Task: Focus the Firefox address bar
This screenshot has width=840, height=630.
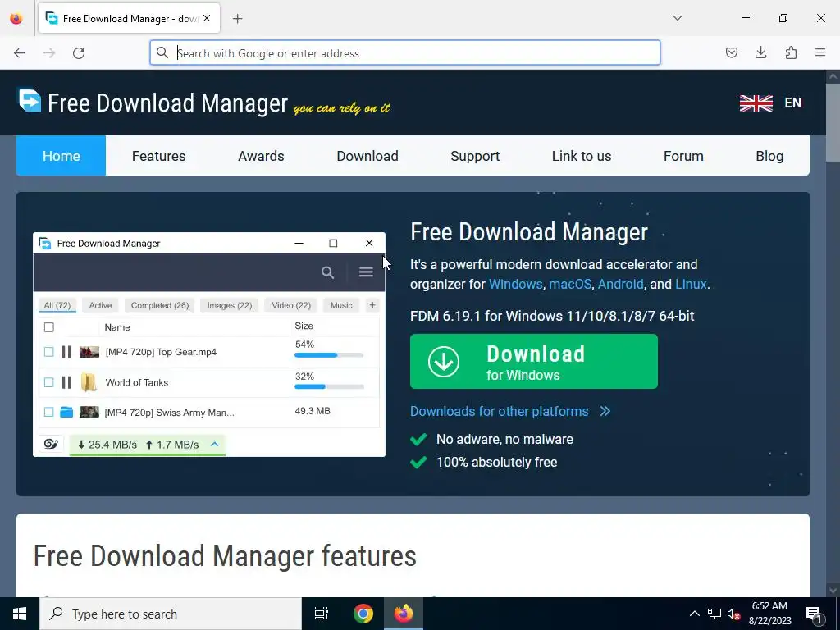Action: point(405,52)
